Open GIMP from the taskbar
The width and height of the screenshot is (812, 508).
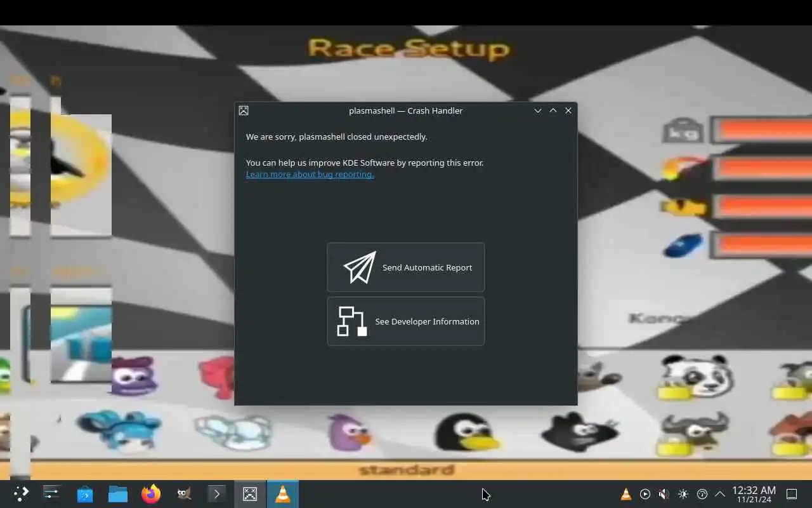184,493
